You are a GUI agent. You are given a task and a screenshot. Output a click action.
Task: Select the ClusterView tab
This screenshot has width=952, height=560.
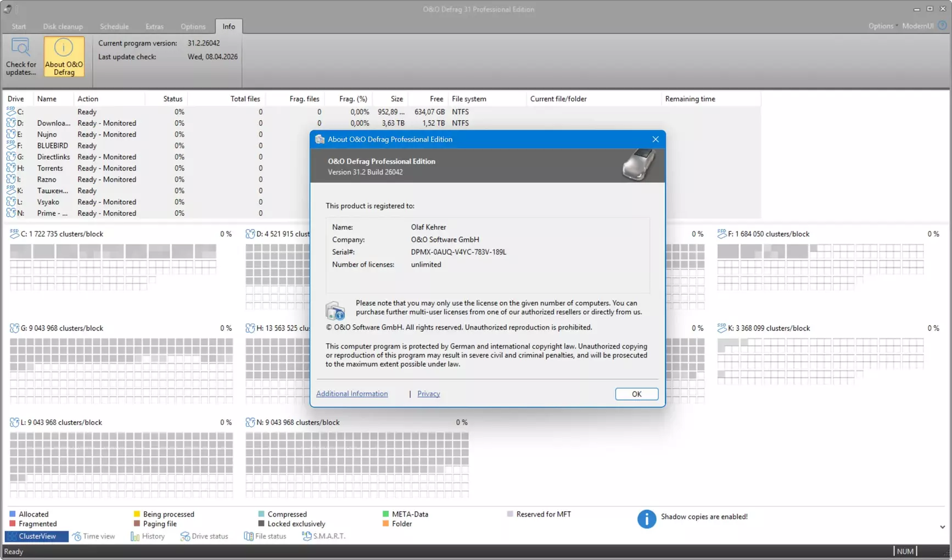pos(36,536)
